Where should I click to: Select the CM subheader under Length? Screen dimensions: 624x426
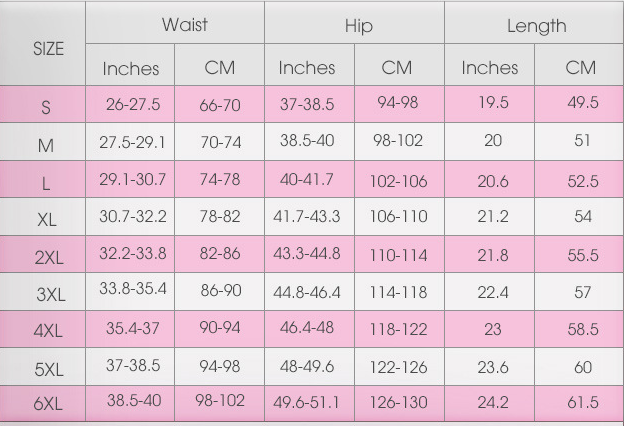coord(580,68)
